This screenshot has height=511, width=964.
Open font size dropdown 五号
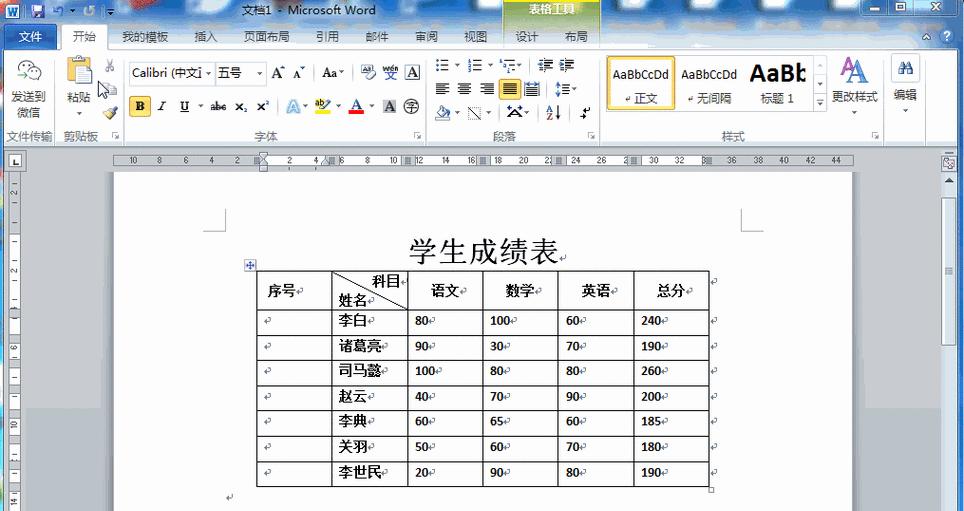tap(259, 74)
